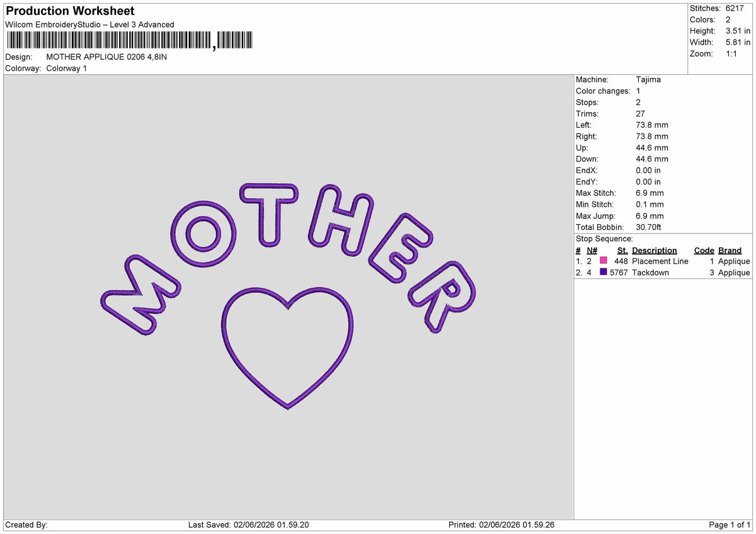Click the 'Stop Sequence:' heading
Image resolution: width=756 pixels, height=534 pixels.
pos(604,239)
